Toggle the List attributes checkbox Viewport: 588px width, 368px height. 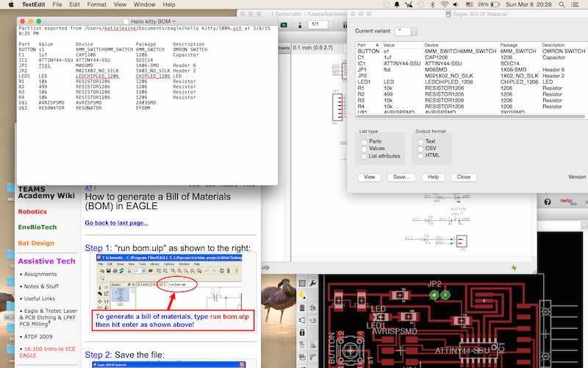364,156
